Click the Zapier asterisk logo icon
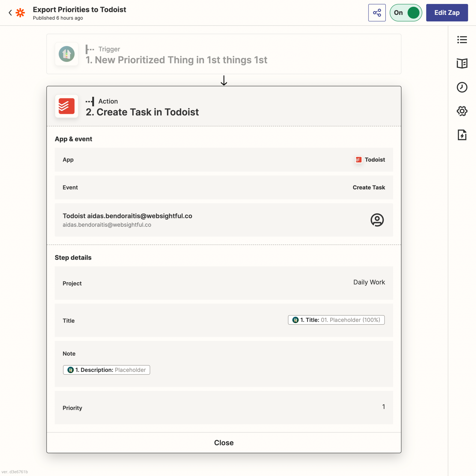 point(21,12)
